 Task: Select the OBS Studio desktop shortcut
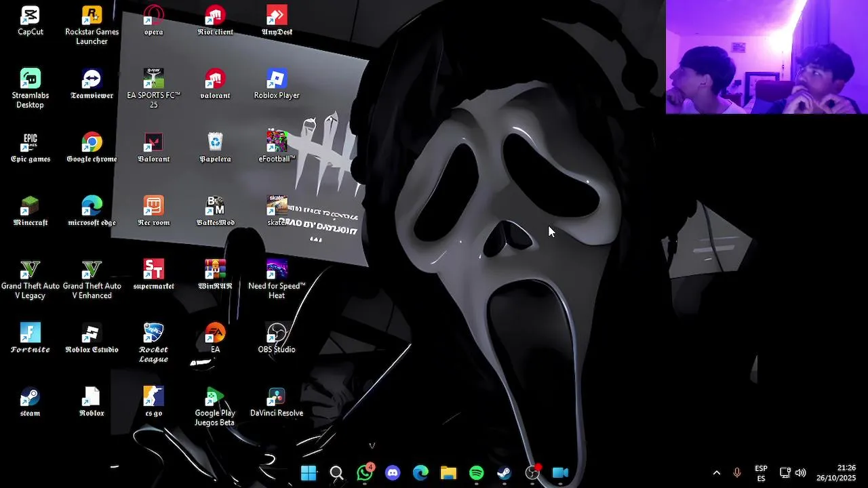pos(277,339)
